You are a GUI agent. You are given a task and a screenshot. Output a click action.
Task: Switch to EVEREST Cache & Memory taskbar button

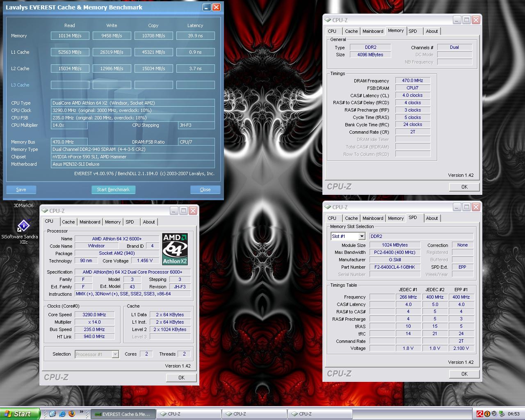tap(123, 414)
